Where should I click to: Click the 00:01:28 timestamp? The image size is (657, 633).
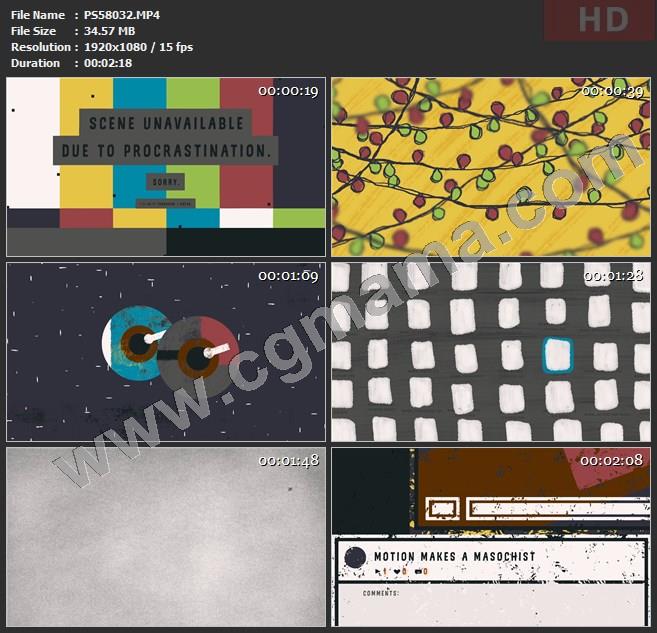614,275
